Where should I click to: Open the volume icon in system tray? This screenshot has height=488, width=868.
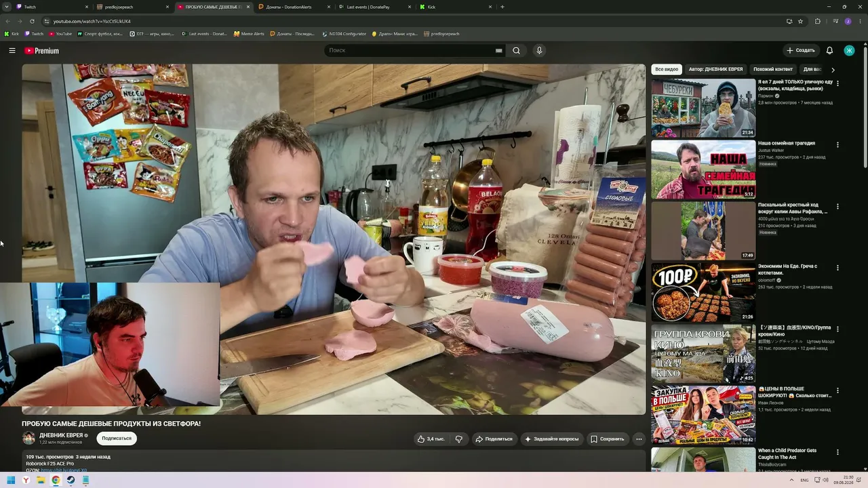(825, 480)
